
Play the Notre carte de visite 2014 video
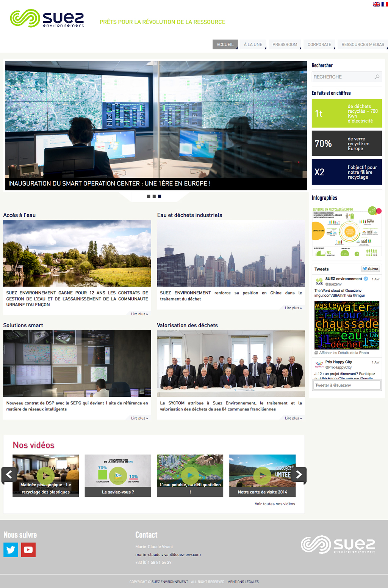(262, 476)
